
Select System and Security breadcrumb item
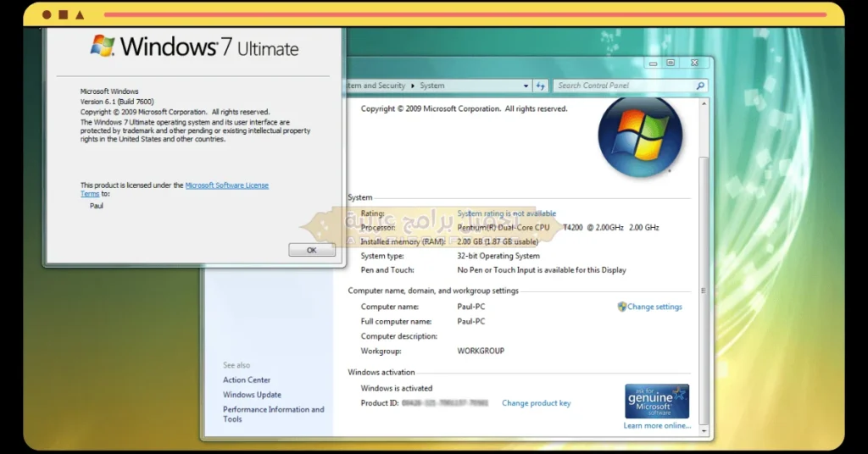click(x=375, y=86)
